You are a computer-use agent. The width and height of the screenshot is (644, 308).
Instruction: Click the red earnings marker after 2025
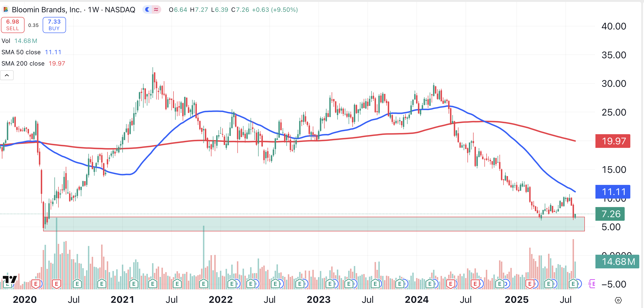click(529, 284)
